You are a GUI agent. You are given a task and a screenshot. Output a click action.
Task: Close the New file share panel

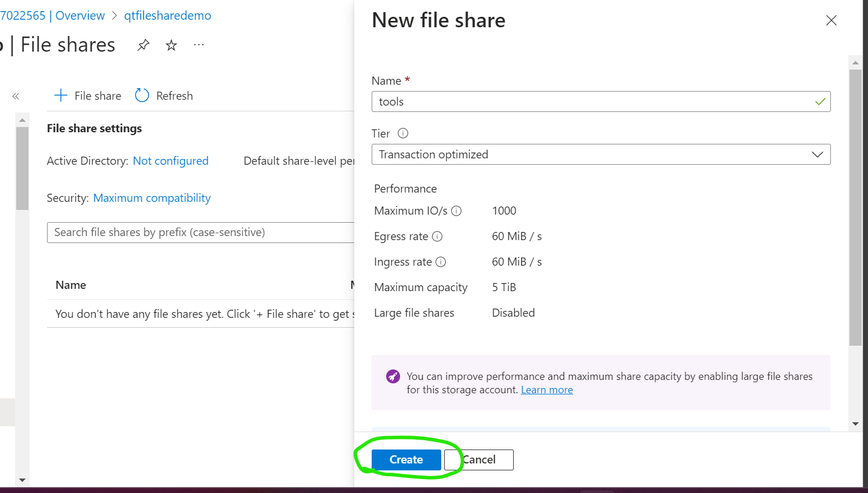[x=831, y=20]
